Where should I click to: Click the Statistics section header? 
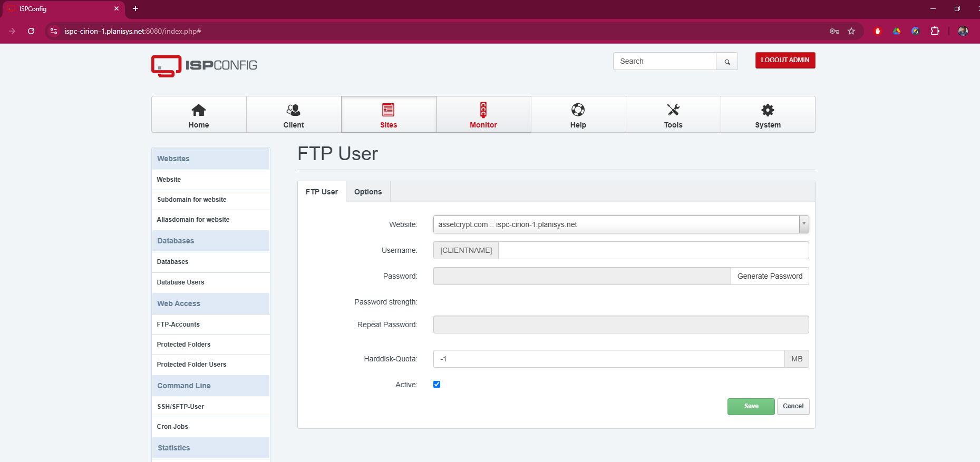211,448
